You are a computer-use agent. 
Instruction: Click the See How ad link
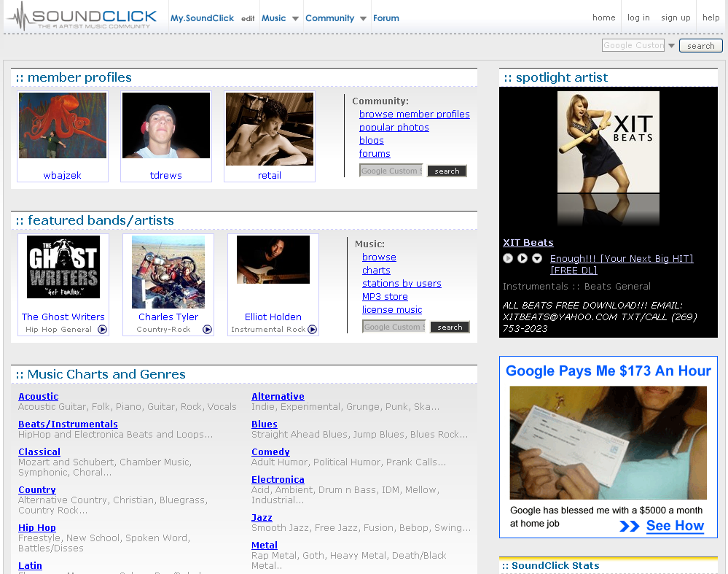click(675, 526)
